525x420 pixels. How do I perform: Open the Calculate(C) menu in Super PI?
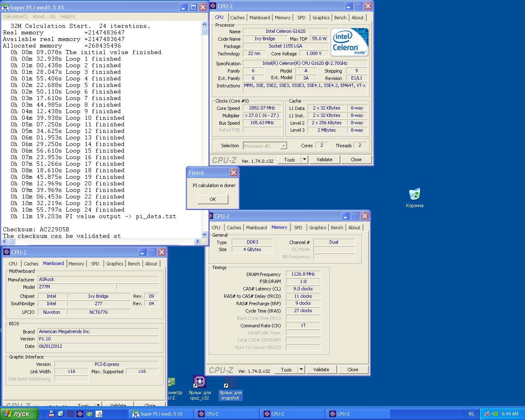16,16
